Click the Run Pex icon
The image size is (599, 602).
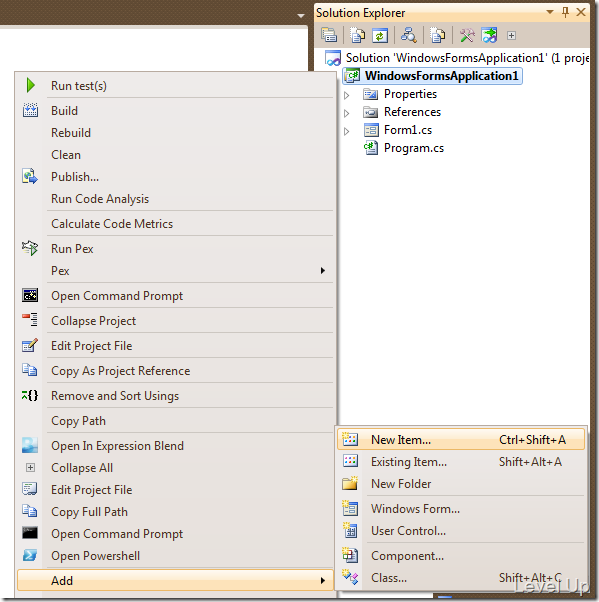pyautogui.click(x=30, y=248)
